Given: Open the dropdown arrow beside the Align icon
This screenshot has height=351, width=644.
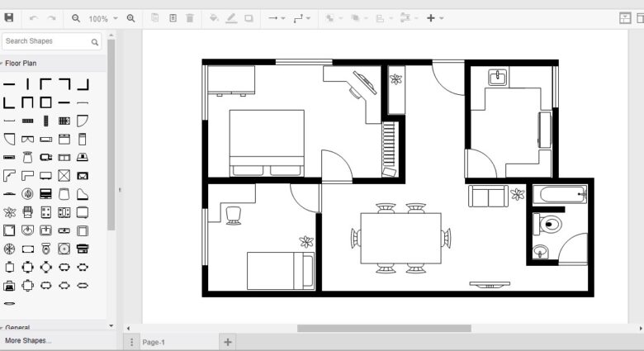Looking at the screenshot, I should (x=391, y=18).
